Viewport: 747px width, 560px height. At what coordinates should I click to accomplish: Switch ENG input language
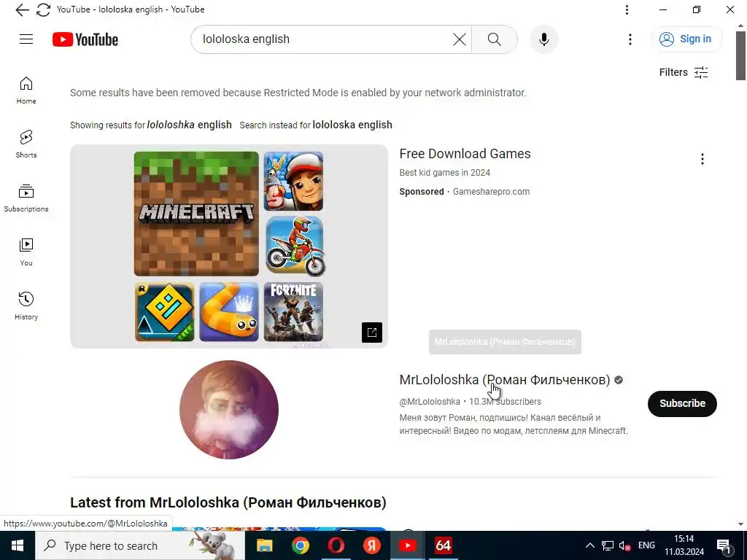pyautogui.click(x=646, y=545)
